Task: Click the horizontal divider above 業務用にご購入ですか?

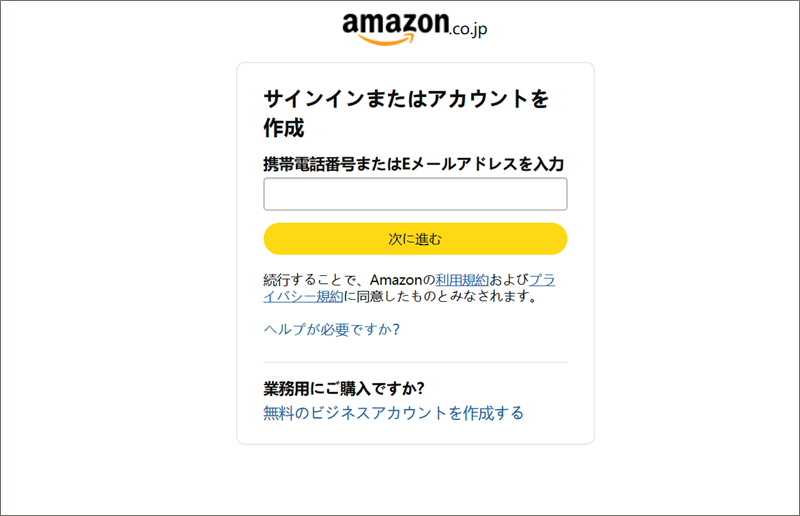Action: [415, 362]
